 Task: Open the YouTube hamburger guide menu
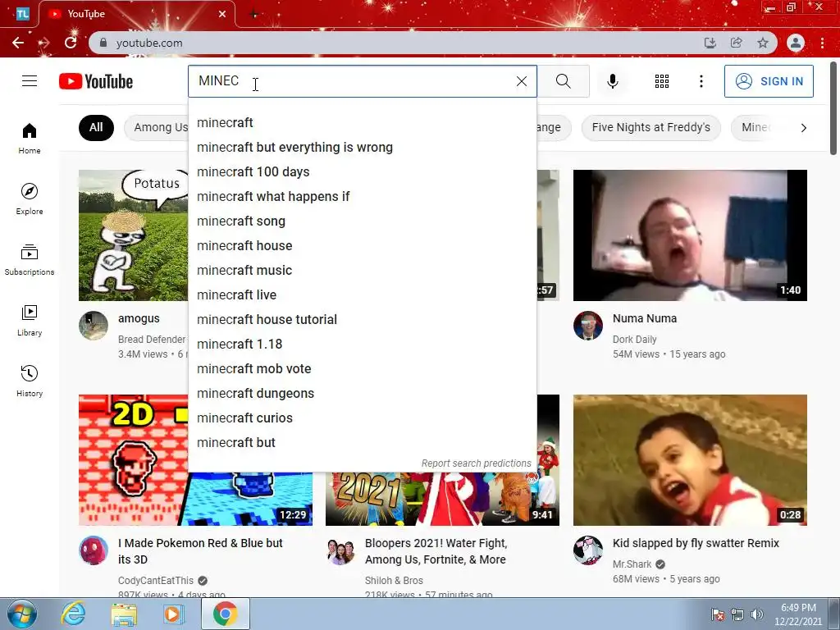(30, 81)
